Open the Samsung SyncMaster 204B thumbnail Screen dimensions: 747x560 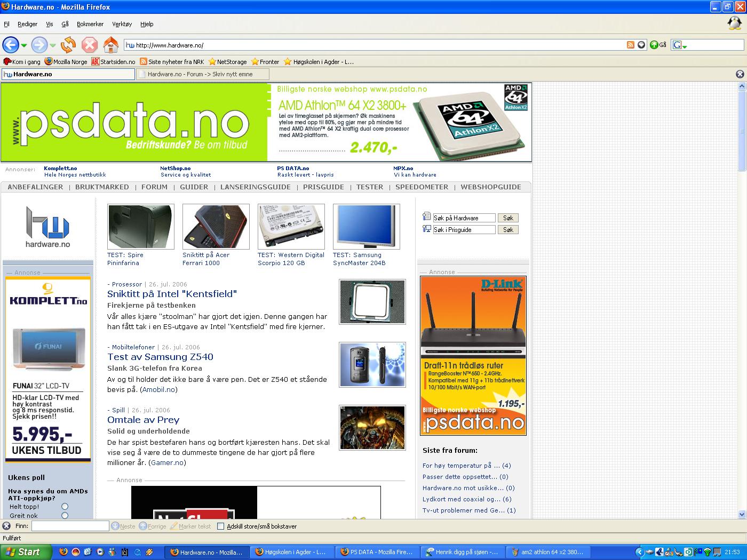pyautogui.click(x=367, y=226)
